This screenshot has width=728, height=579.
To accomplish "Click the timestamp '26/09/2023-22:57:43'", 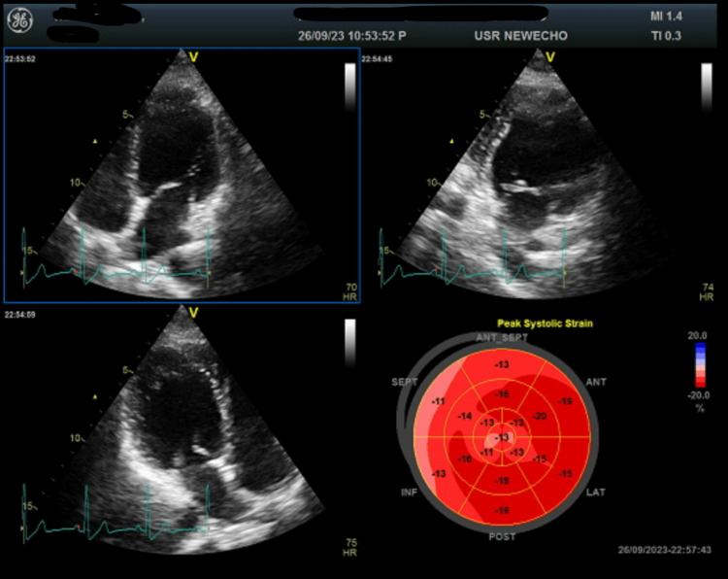I will [664, 550].
